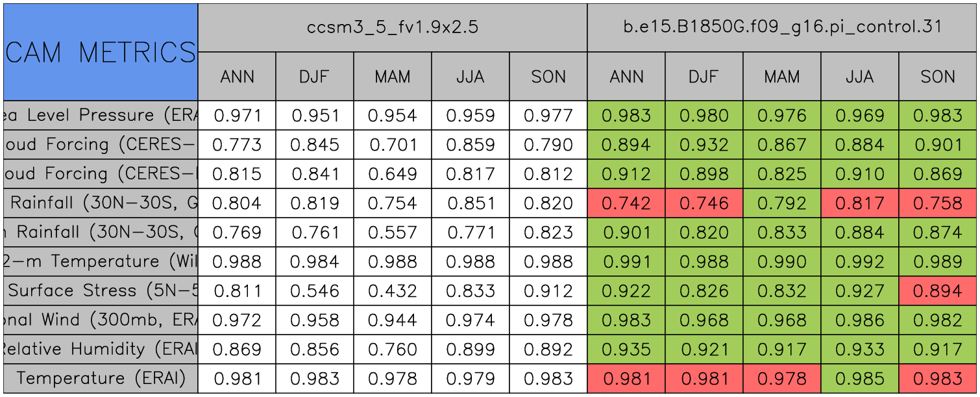Click the red 0.894 cell
Viewport: 980px width, 397px height.
938,290
